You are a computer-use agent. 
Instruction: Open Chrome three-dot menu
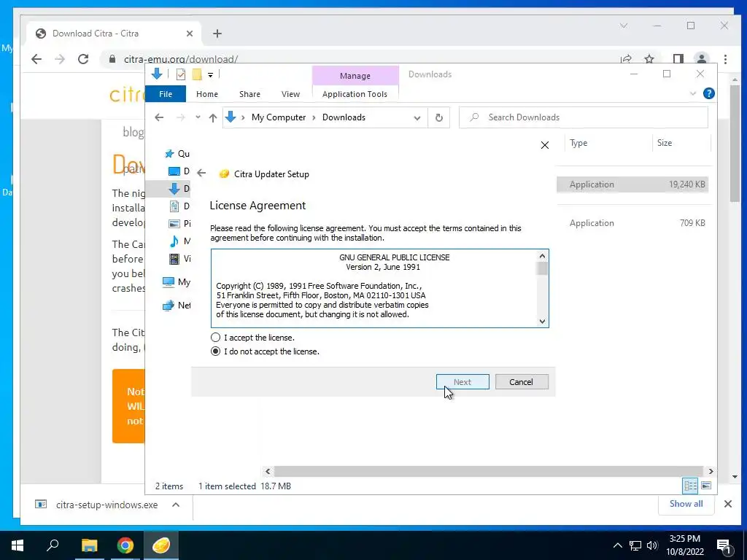click(x=725, y=59)
